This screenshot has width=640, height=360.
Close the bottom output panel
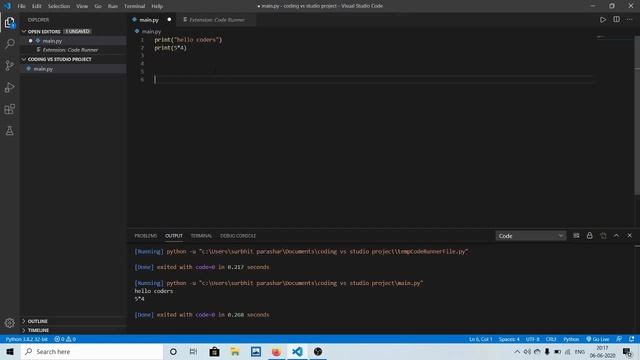point(629,236)
